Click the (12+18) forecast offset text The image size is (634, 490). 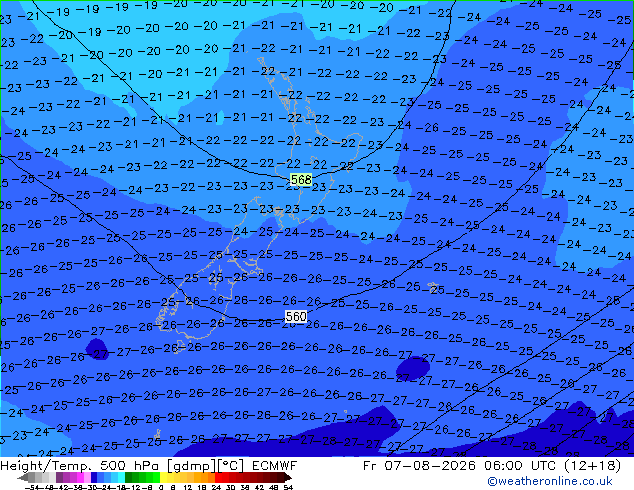pos(590,466)
